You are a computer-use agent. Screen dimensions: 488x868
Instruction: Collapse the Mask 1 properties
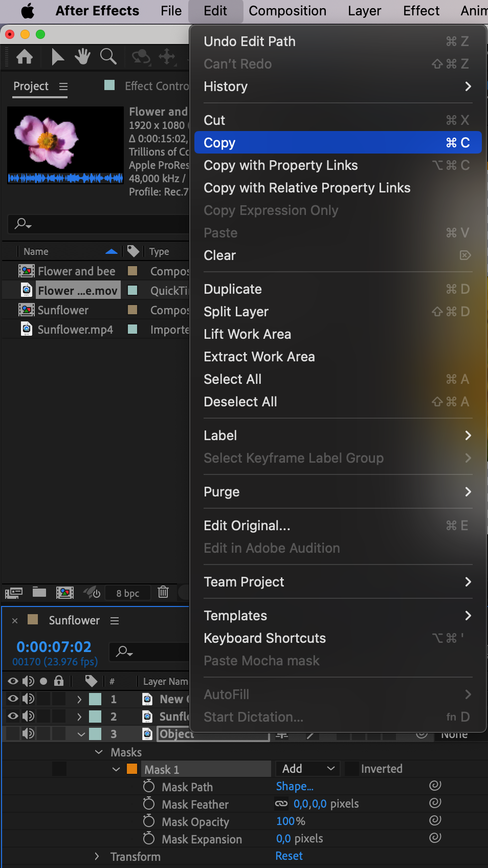(x=116, y=769)
